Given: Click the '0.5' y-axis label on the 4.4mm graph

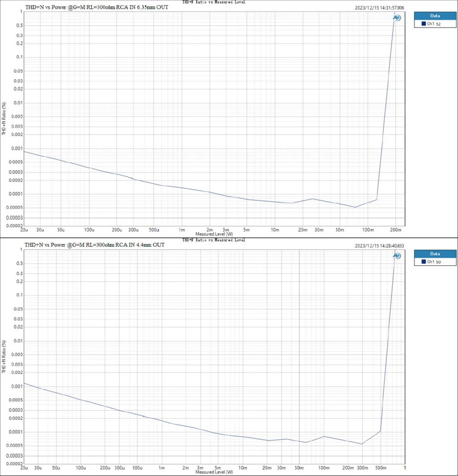Looking at the screenshot, I should click(19, 263).
